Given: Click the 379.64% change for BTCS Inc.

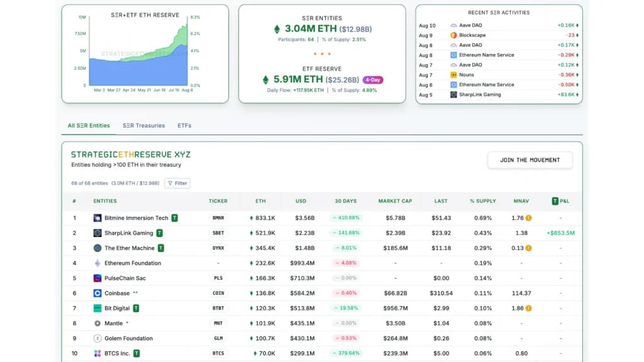Looking at the screenshot, I should click(x=346, y=353).
